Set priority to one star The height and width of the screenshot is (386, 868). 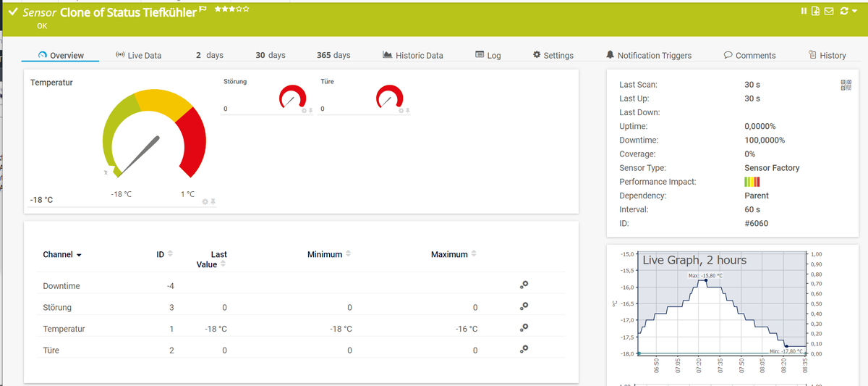coord(218,8)
